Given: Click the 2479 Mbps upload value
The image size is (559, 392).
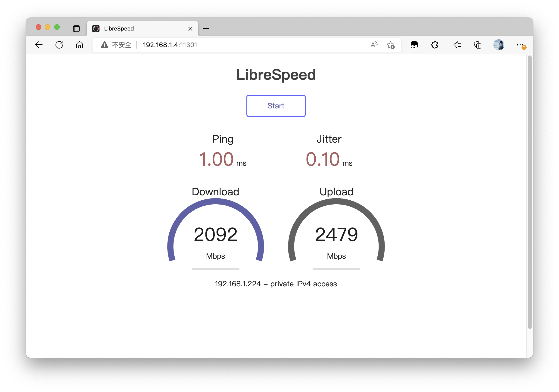Looking at the screenshot, I should (x=336, y=234).
